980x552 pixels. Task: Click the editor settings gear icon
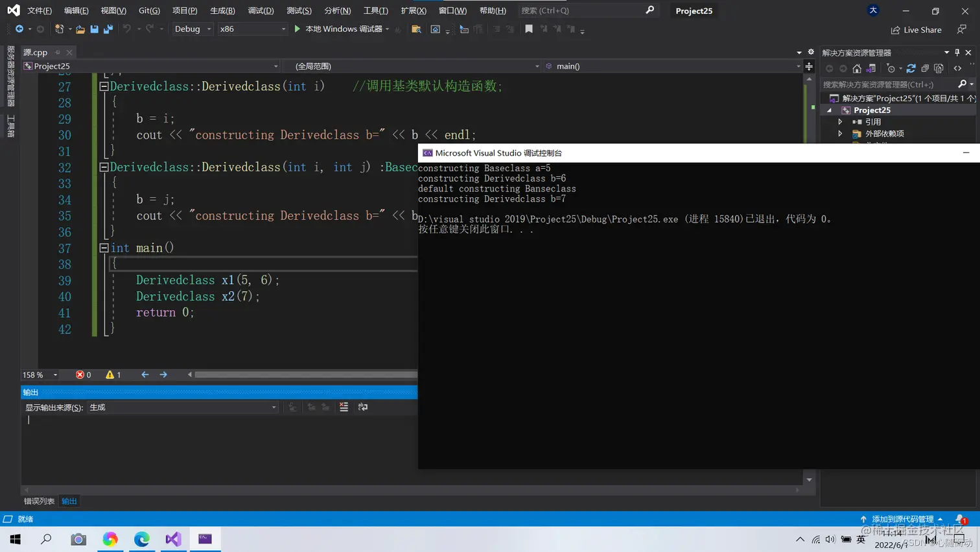click(x=811, y=53)
